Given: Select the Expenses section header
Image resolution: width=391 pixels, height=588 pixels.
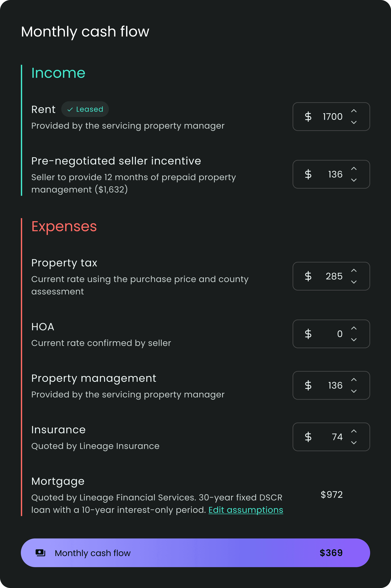Looking at the screenshot, I should coord(64,226).
